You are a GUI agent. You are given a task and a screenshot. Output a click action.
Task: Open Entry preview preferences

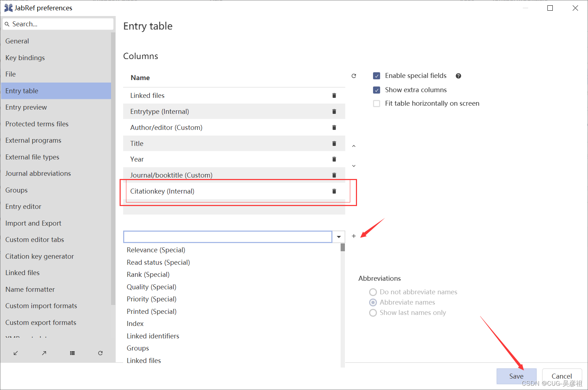coord(56,107)
